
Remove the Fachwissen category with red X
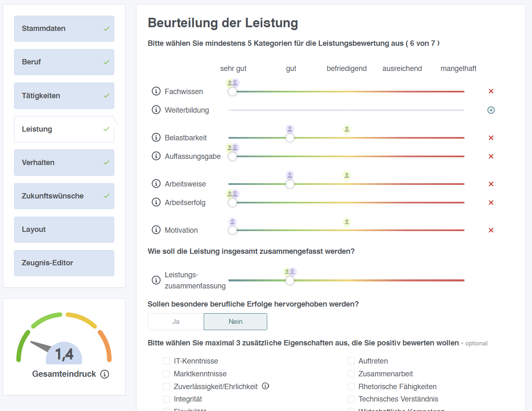pos(491,91)
